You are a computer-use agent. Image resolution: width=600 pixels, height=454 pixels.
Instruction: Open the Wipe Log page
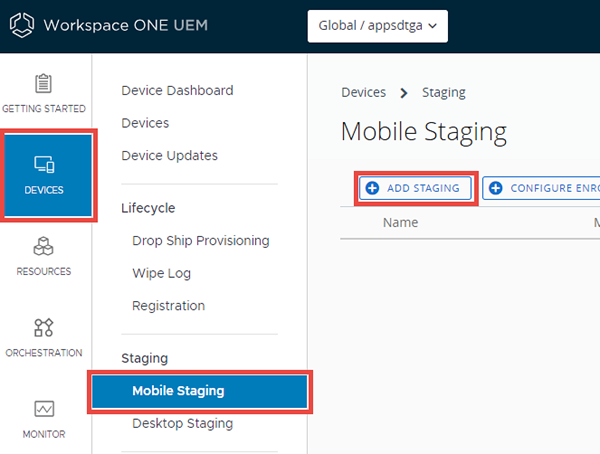tap(161, 273)
